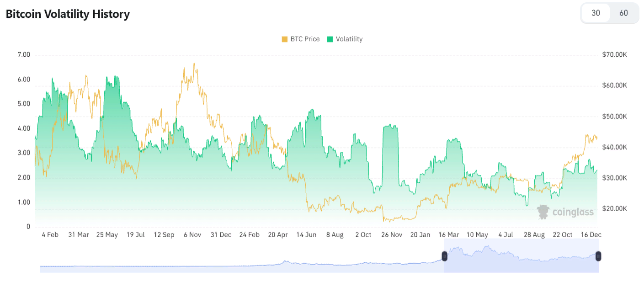The image size is (644, 282).
Task: Click the coinglass watermark text
Action: pyautogui.click(x=573, y=212)
